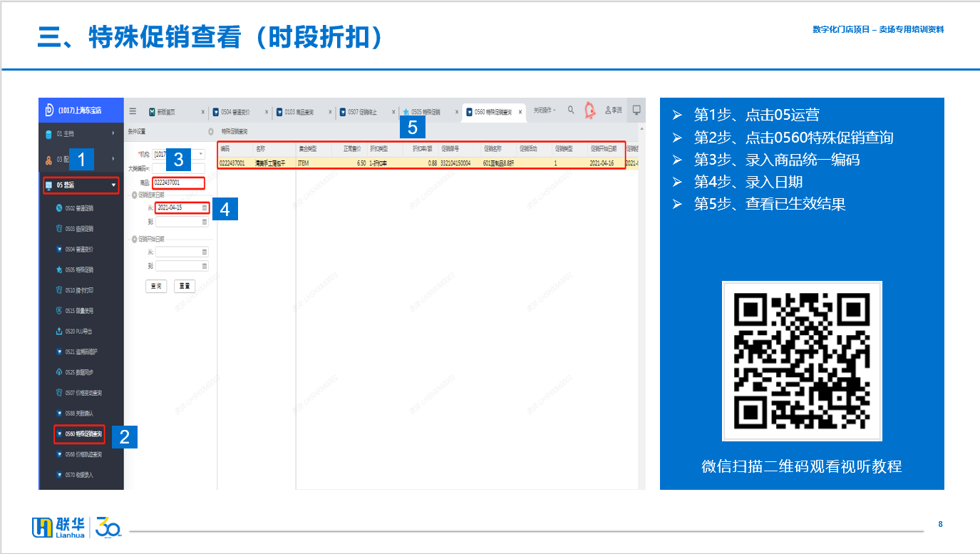Viewport: 980px width, 554px height.
Task: Click the store logo icon by (1017)上海东宝店
Action: tap(49, 110)
